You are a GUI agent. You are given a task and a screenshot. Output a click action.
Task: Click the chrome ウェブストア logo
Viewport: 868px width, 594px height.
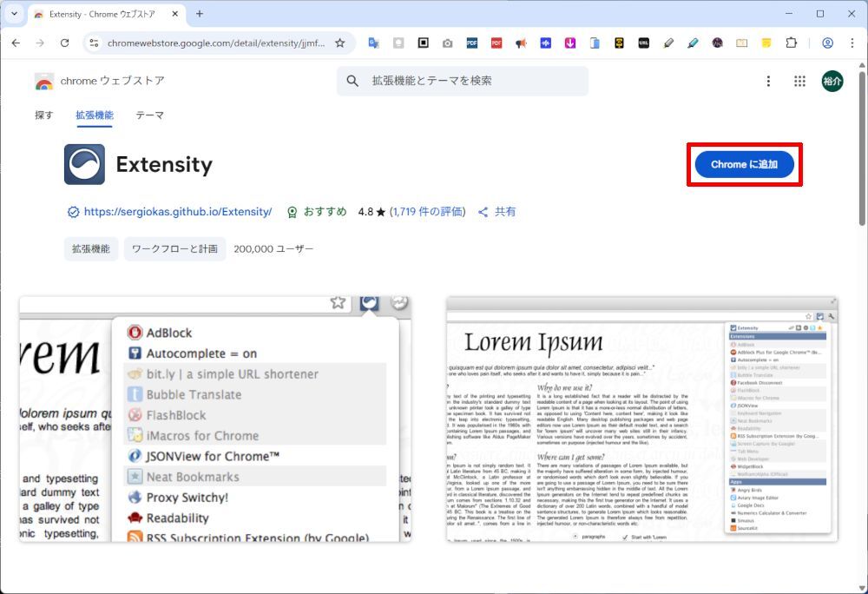[100, 82]
